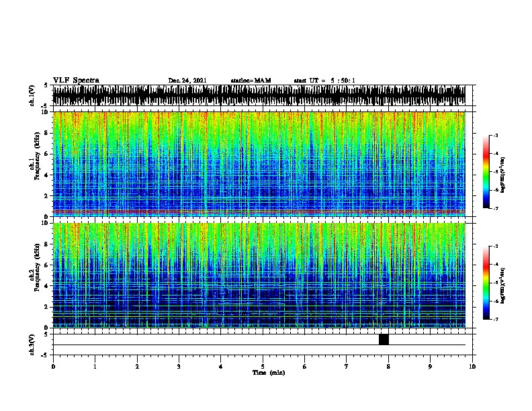The width and height of the screenshot is (532, 411).
Task: Click the "start UT = 5 : 50: 1" text
Action: pos(324,81)
